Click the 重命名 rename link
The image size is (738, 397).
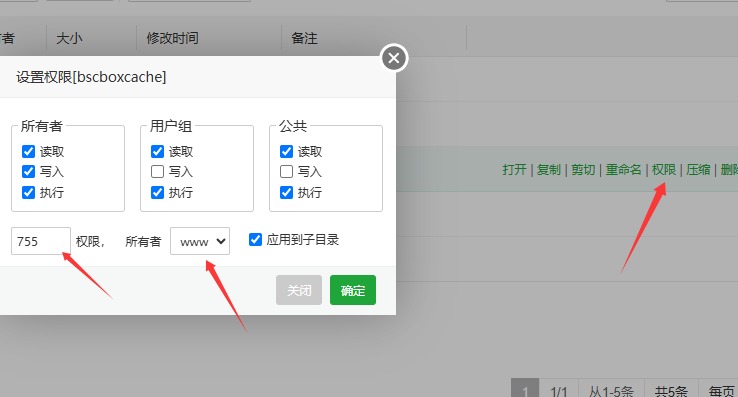click(x=623, y=170)
